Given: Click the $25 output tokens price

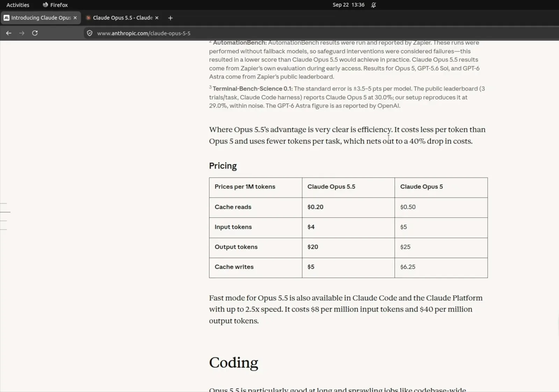Looking at the screenshot, I should click(x=405, y=247).
